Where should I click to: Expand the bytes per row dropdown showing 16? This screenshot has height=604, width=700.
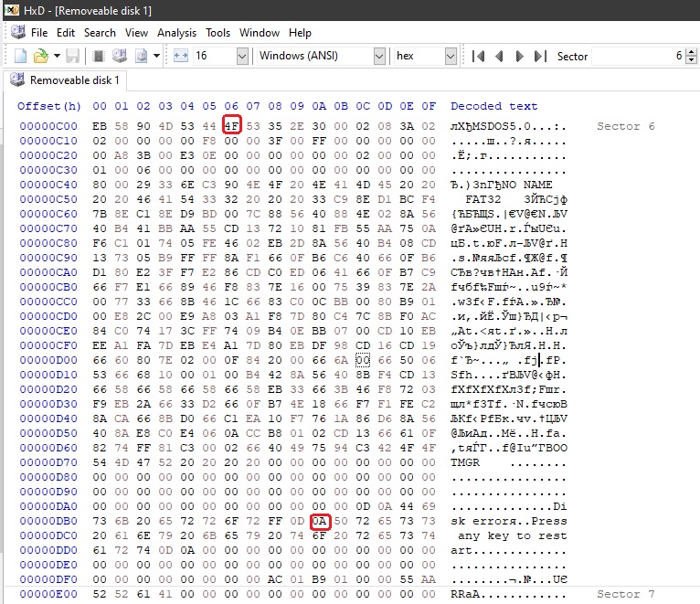coord(242,56)
